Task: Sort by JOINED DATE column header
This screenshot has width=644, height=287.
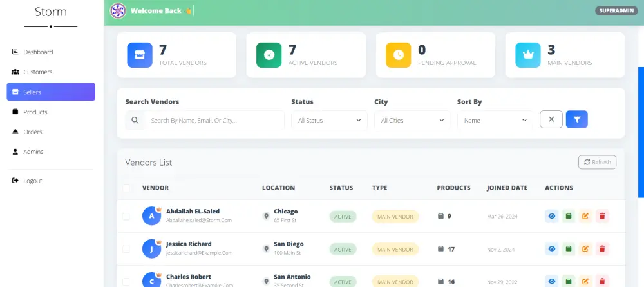Action: [x=507, y=188]
